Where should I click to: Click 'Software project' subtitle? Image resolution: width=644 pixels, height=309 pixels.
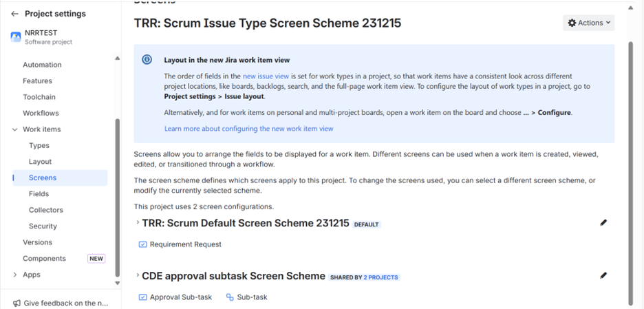tap(48, 42)
